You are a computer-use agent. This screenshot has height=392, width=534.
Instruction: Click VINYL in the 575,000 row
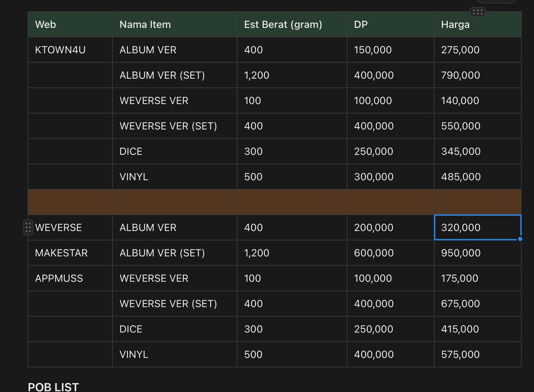[x=175, y=354]
